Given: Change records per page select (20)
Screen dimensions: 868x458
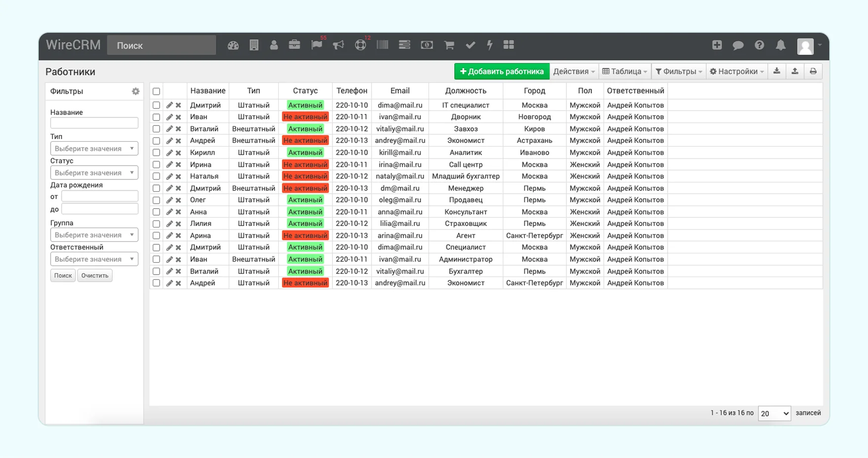Looking at the screenshot, I should [774, 413].
